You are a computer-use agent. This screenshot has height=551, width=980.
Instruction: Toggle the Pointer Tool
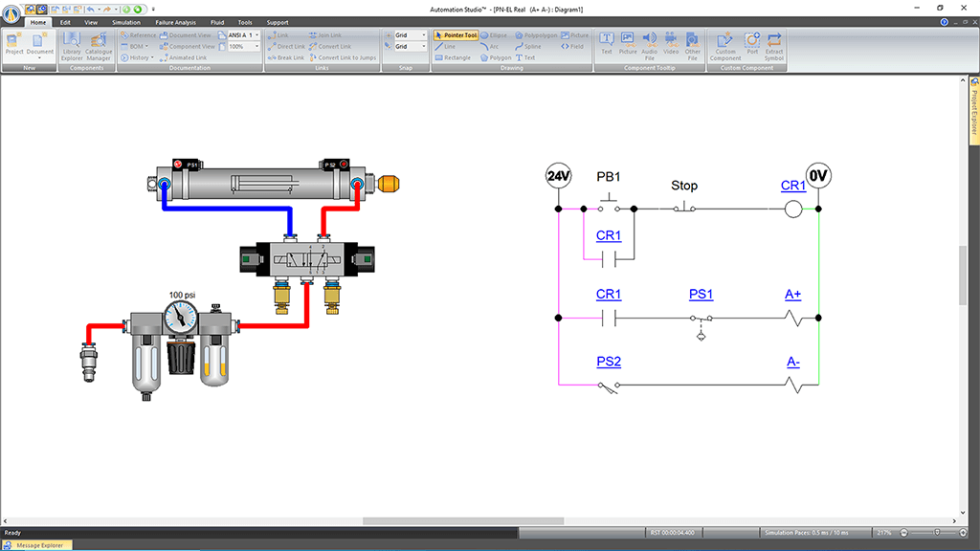pos(456,34)
